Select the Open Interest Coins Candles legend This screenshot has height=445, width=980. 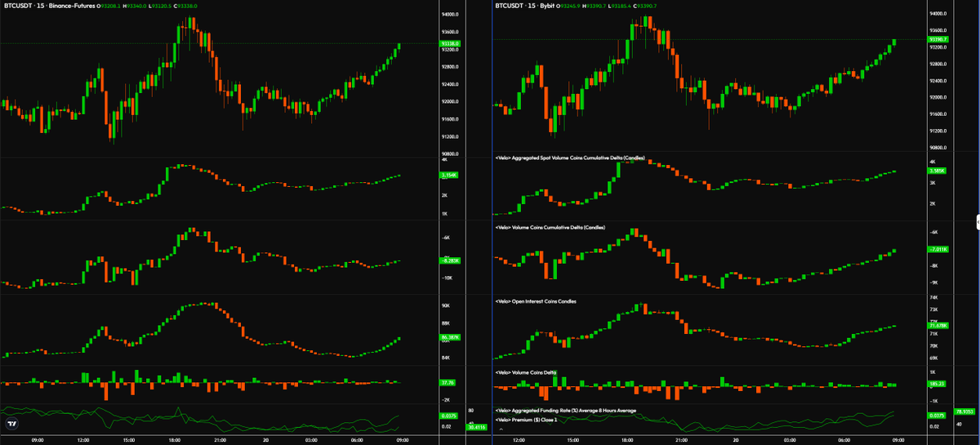(x=536, y=301)
